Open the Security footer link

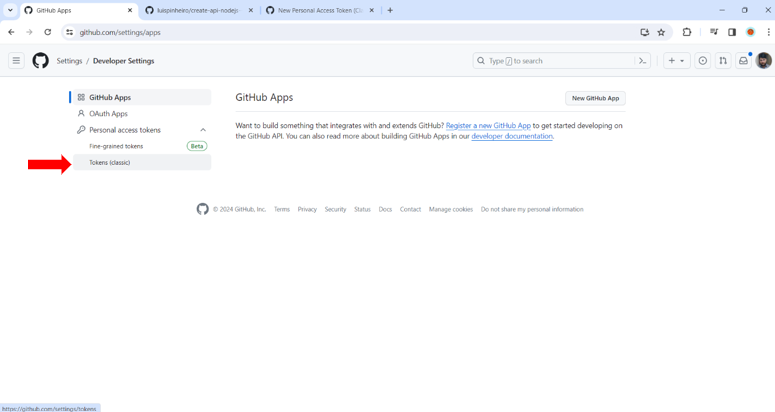click(x=335, y=209)
